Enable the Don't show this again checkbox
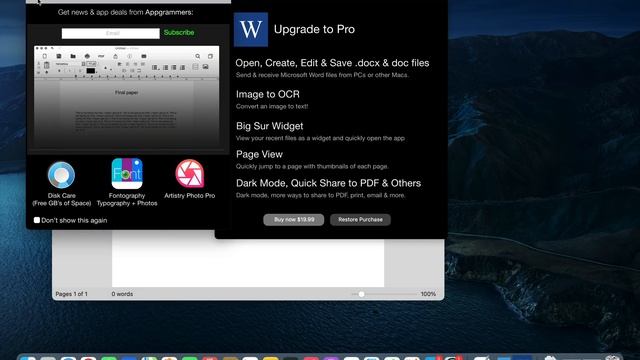Image resolution: width=640 pixels, height=360 pixels. pos(37,220)
